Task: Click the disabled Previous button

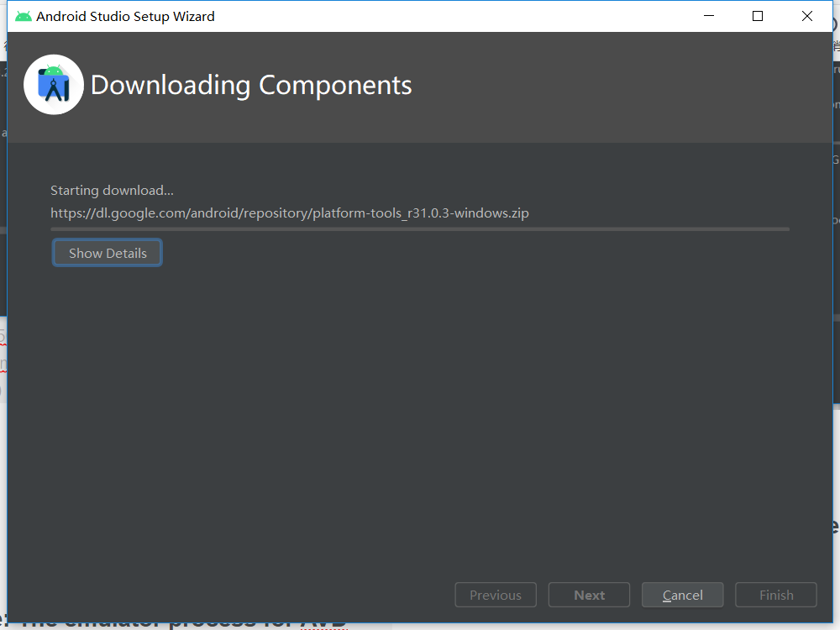Action: click(496, 595)
